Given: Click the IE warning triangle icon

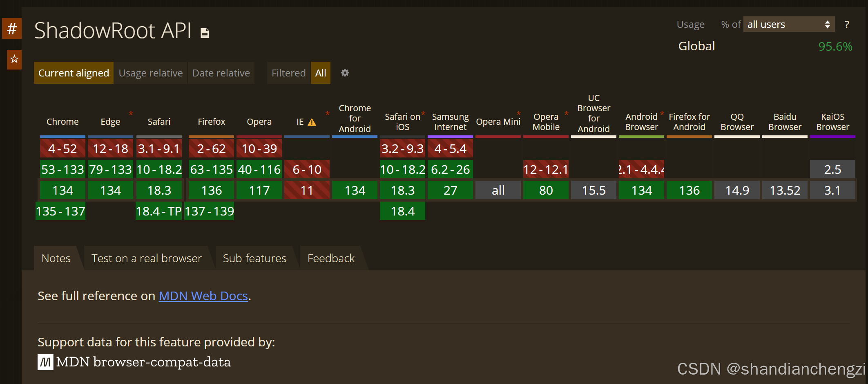Looking at the screenshot, I should pos(312,122).
